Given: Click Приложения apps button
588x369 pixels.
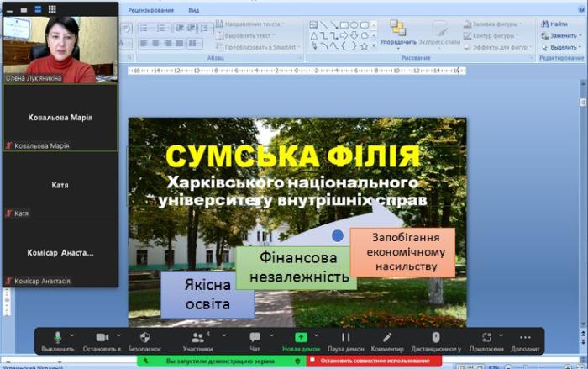Looking at the screenshot, I should pos(486,338).
